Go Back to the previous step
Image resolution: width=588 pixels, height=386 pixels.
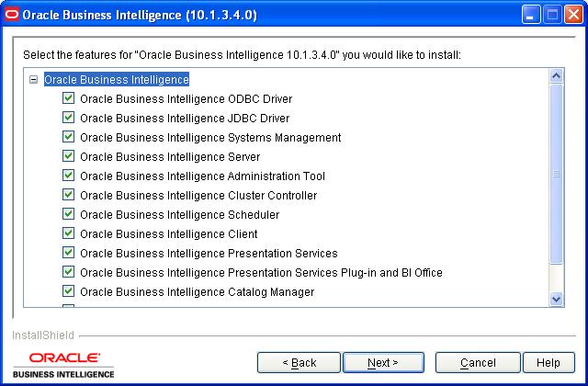(299, 362)
